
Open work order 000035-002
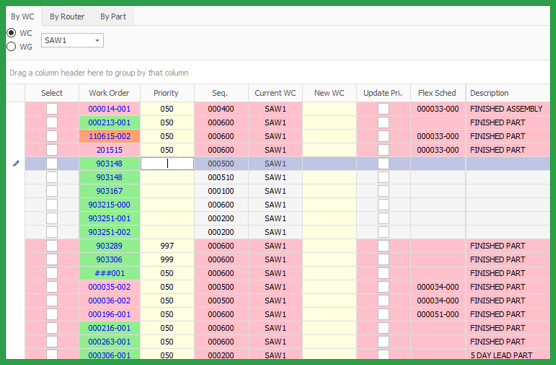coord(109,287)
